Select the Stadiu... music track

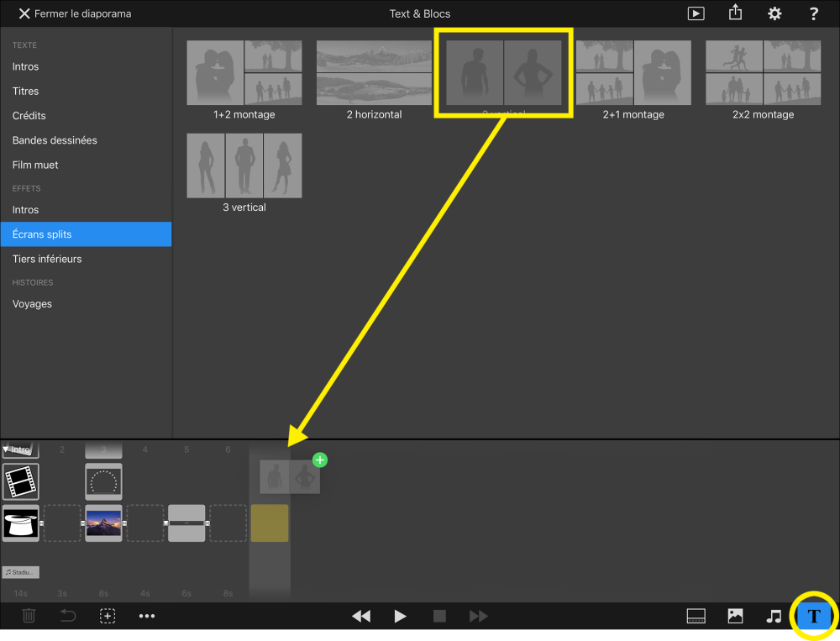21,572
